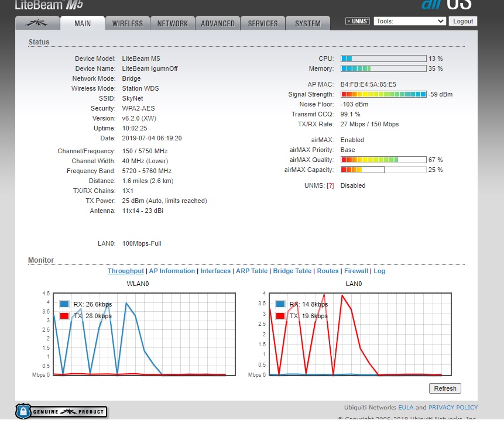Click the Uptime value 10:02:25
Viewport: 504px width, 427px height.
[135, 128]
